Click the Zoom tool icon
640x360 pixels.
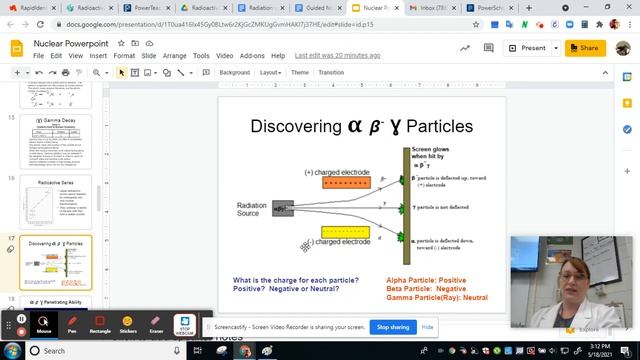pyautogui.click(x=96, y=73)
